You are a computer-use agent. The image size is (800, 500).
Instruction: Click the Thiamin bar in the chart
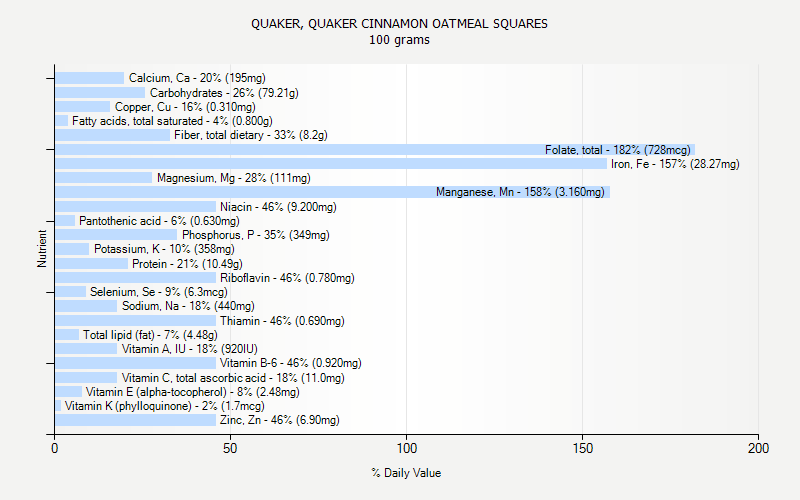[x=136, y=320]
